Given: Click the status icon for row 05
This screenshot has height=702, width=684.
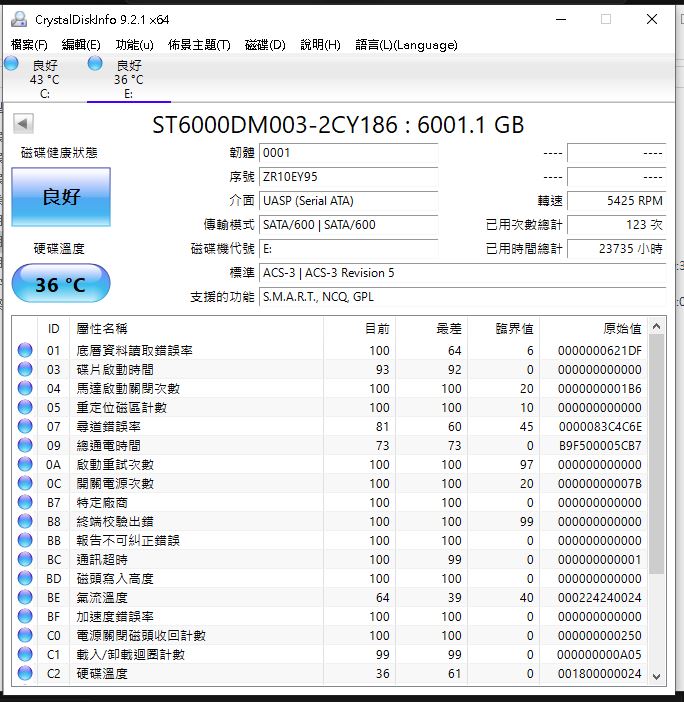Looking at the screenshot, I should tap(25, 407).
